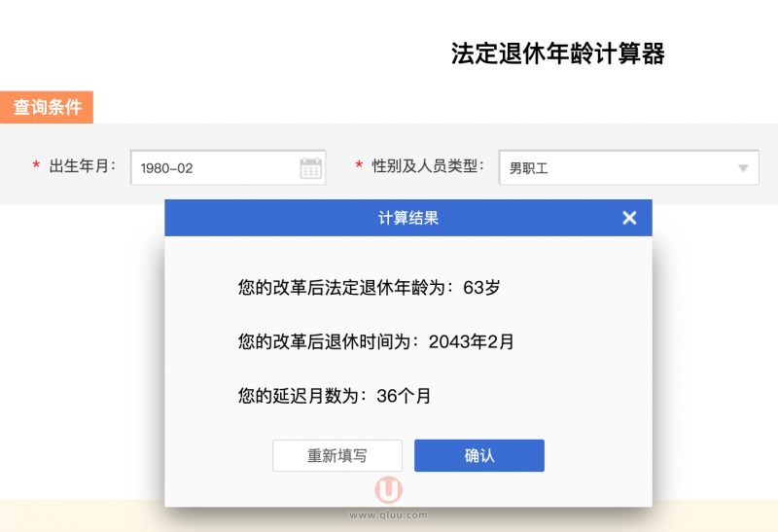The image size is (778, 532).
Task: Click the 重新填写 button
Action: tap(337, 455)
